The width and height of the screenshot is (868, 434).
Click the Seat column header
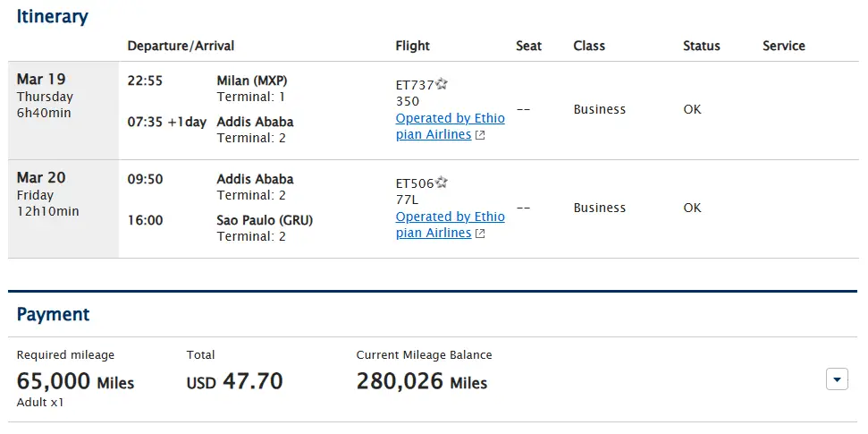(x=528, y=46)
